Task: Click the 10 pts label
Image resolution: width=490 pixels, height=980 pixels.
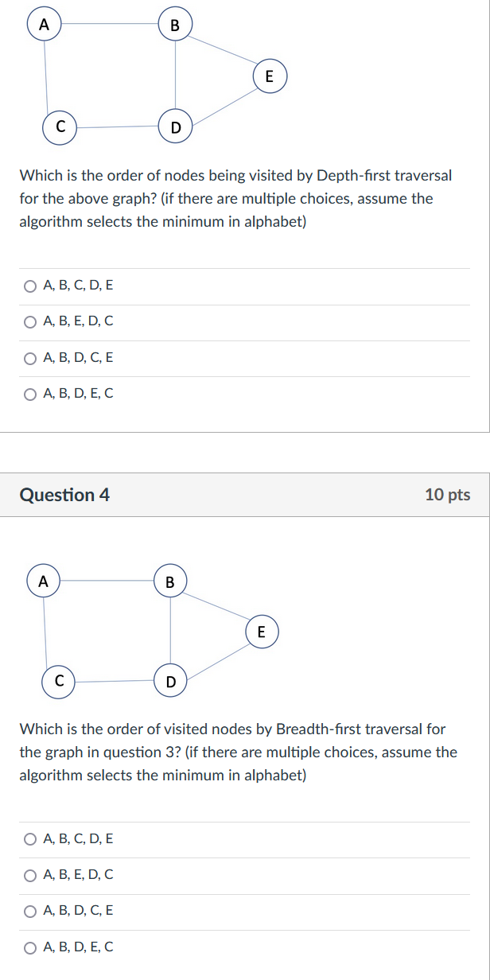Action: (448, 495)
